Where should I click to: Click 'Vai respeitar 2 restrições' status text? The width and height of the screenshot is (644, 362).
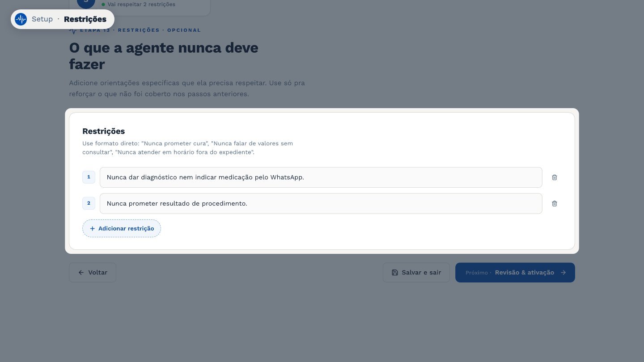(x=141, y=4)
